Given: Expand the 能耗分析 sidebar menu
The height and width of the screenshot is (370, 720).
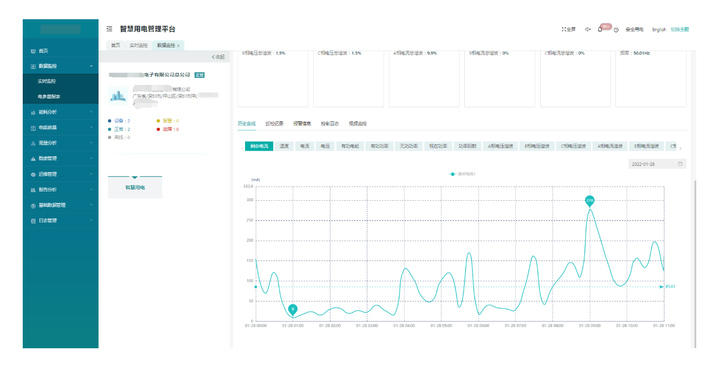Looking at the screenshot, I should (91, 112).
